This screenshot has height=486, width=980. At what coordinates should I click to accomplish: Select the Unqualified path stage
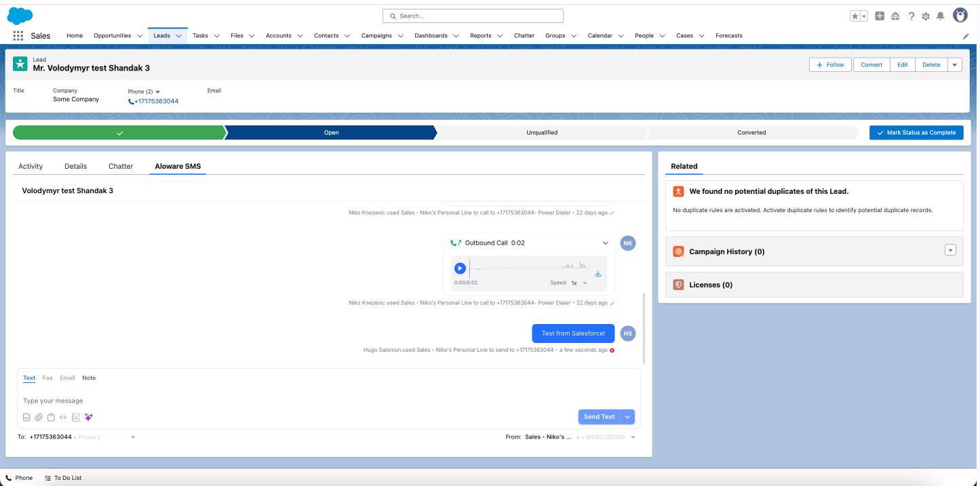click(542, 133)
